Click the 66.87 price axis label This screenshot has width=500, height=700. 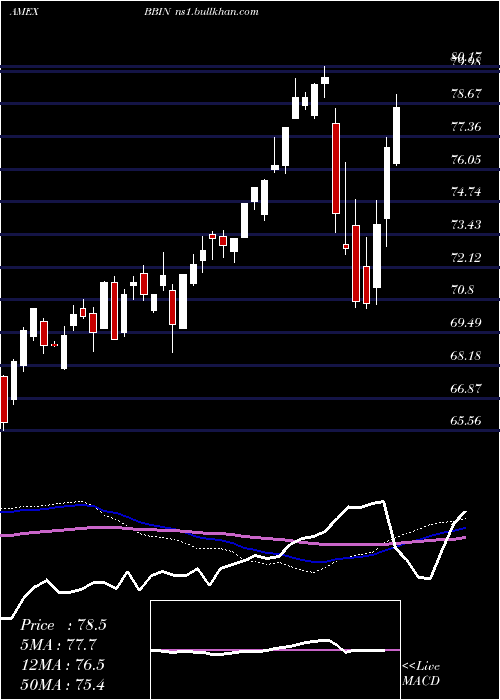click(x=466, y=388)
